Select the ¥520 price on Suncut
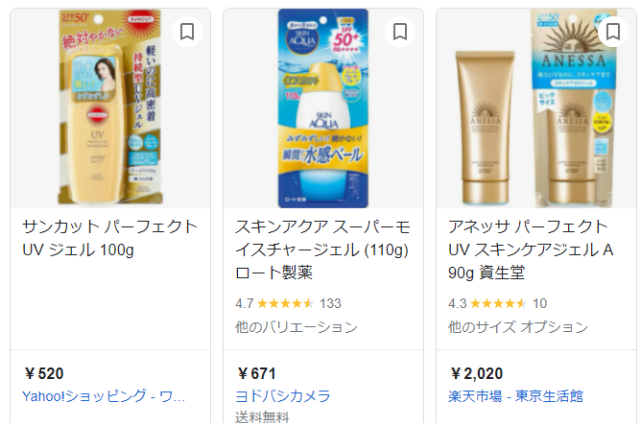This screenshot has width=640, height=423. (x=44, y=374)
